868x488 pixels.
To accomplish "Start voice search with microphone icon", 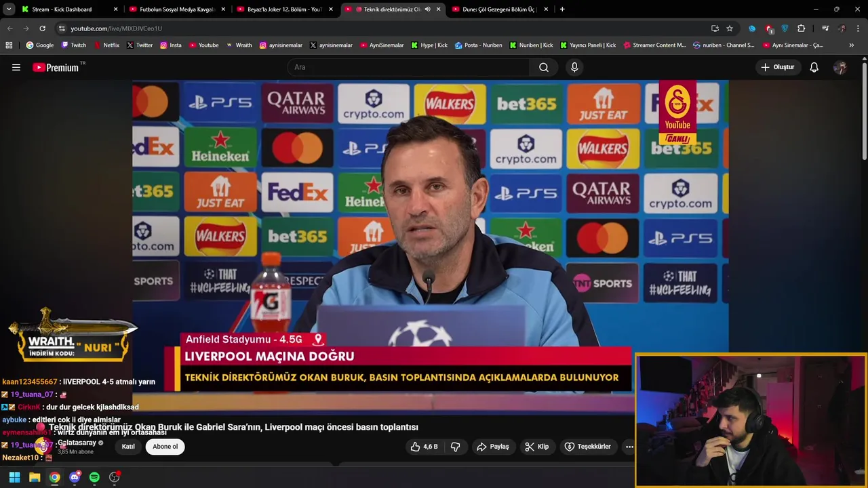I will click(x=574, y=67).
